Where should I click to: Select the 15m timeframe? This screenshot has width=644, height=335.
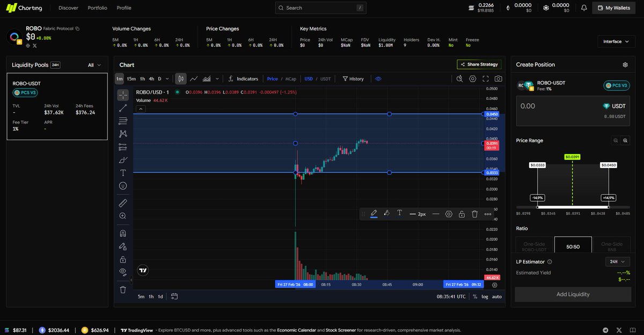(131, 79)
